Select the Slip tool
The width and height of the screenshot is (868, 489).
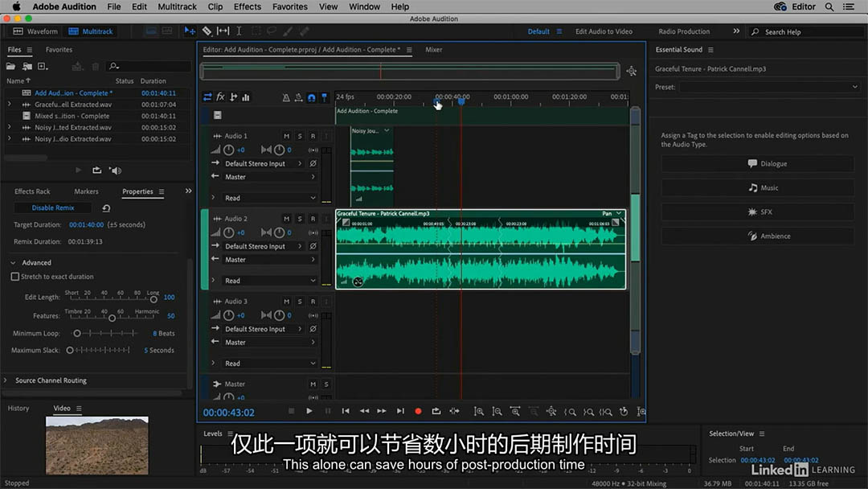click(223, 31)
